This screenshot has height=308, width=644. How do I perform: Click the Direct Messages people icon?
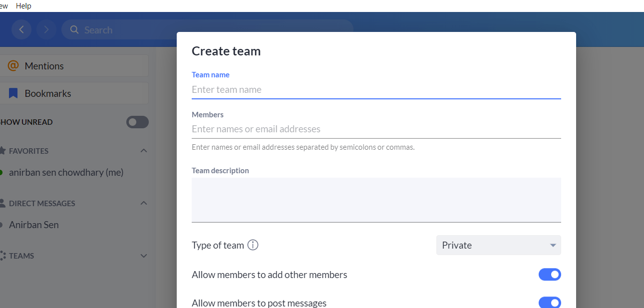click(x=4, y=203)
